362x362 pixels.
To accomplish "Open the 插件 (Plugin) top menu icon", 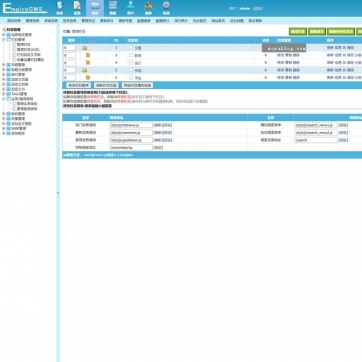I will pyautogui.click(x=148, y=8).
